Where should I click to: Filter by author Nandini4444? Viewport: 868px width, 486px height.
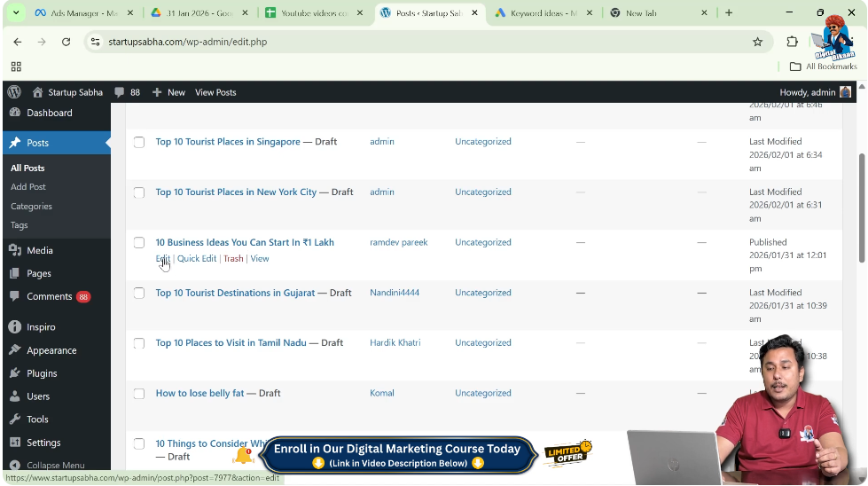tap(395, 293)
